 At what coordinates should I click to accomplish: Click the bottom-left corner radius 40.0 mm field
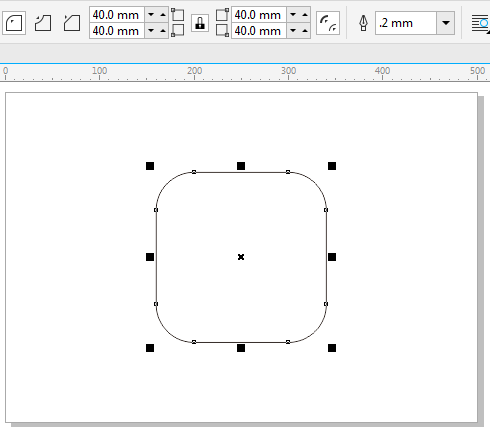117,31
